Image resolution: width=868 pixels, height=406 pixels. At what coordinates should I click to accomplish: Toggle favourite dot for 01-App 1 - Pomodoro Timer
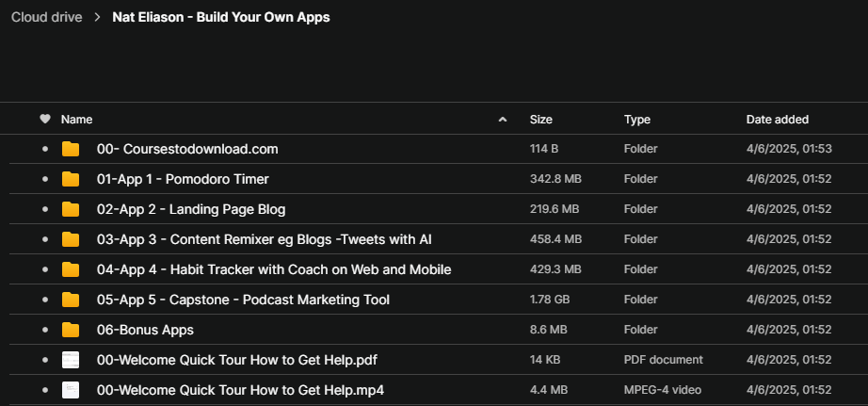[x=45, y=179]
